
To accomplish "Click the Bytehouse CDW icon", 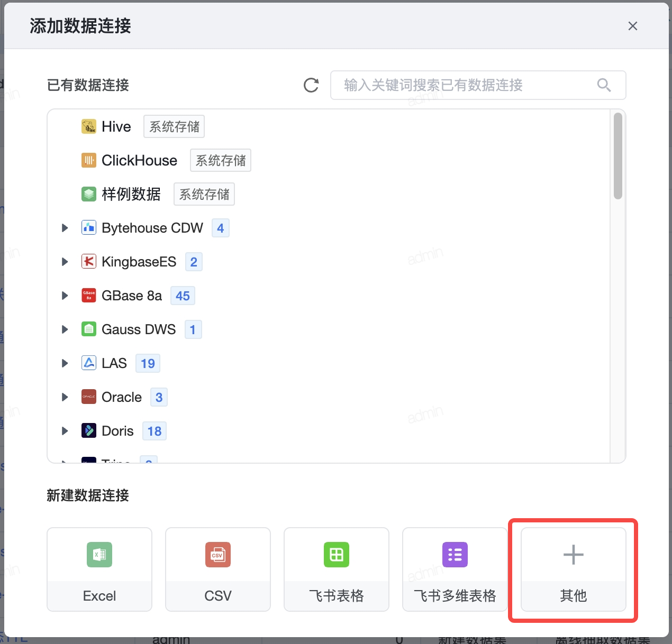I will [x=89, y=228].
